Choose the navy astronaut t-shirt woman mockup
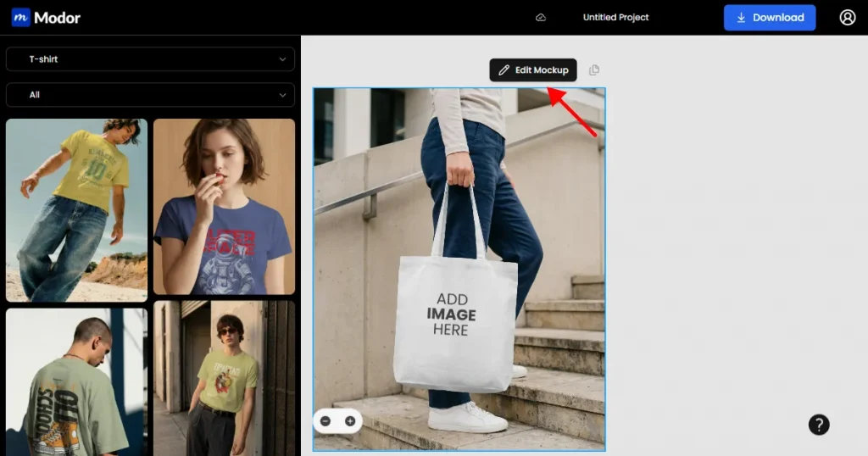The image size is (868, 456). pyautogui.click(x=224, y=207)
